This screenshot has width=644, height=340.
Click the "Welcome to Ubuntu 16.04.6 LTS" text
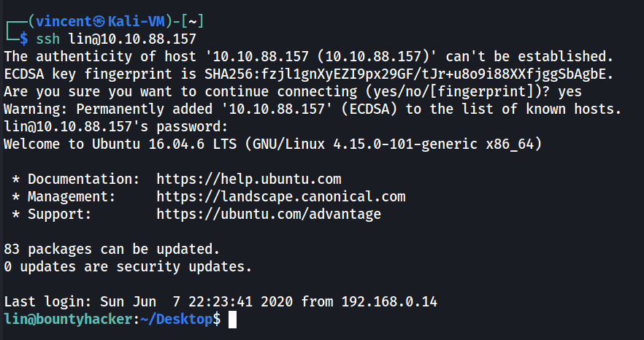pos(120,144)
